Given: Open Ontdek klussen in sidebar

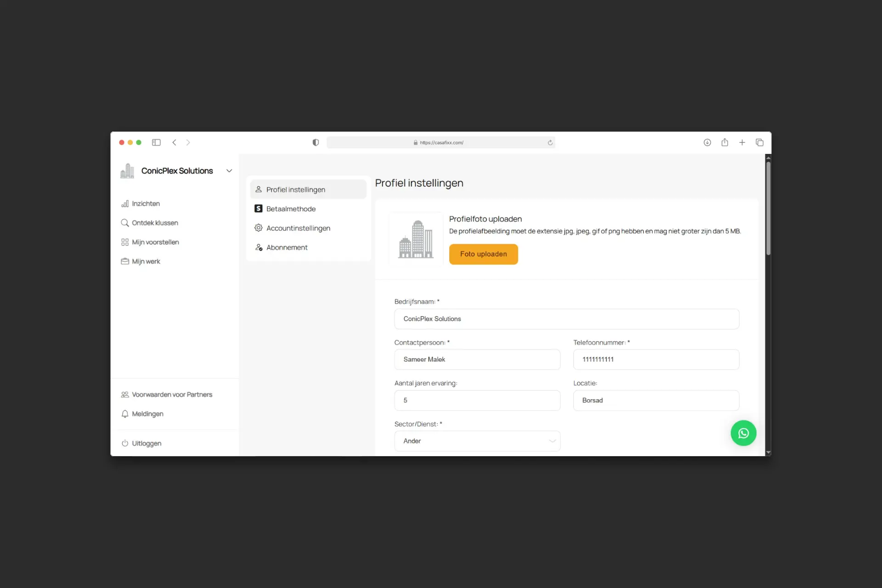Looking at the screenshot, I should pyautogui.click(x=154, y=223).
